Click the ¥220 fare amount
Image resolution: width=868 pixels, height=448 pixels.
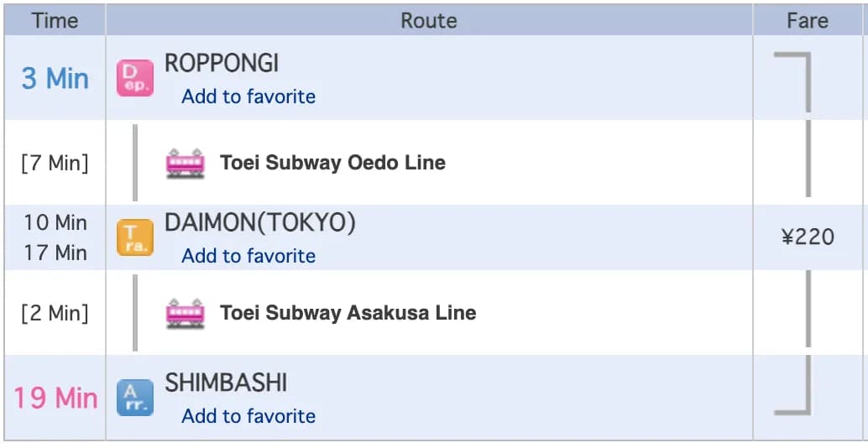coord(808,237)
